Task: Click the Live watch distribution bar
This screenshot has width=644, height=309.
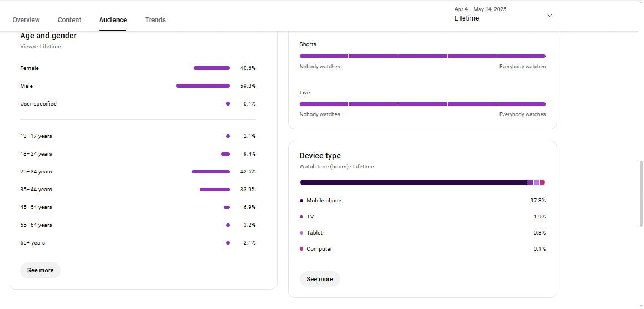Action: [422, 104]
